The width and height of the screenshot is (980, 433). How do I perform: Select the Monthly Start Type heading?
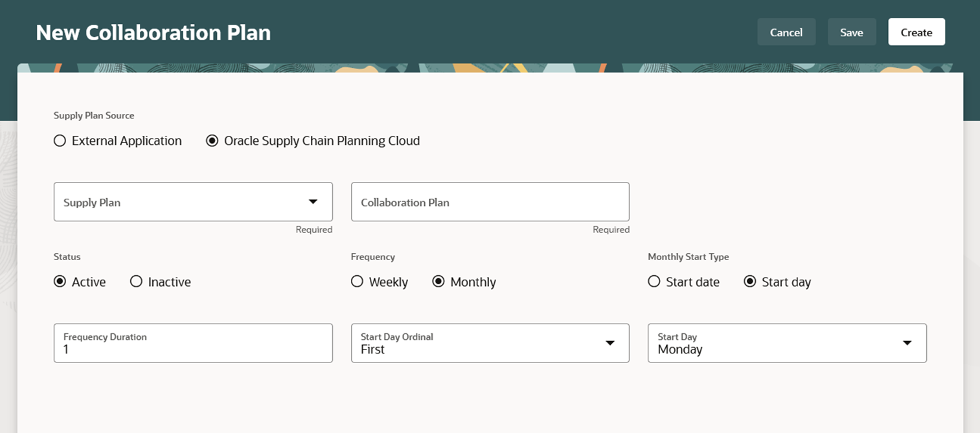[688, 256]
